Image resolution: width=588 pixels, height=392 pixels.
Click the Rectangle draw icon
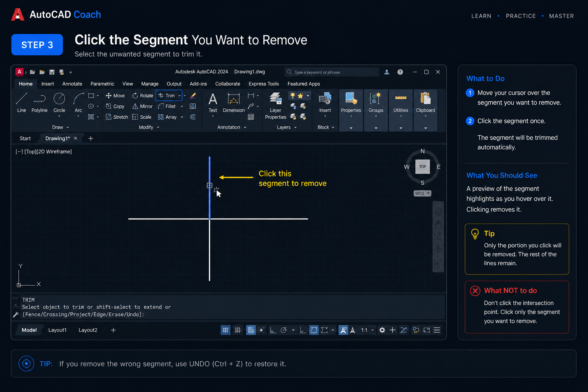pyautogui.click(x=91, y=96)
